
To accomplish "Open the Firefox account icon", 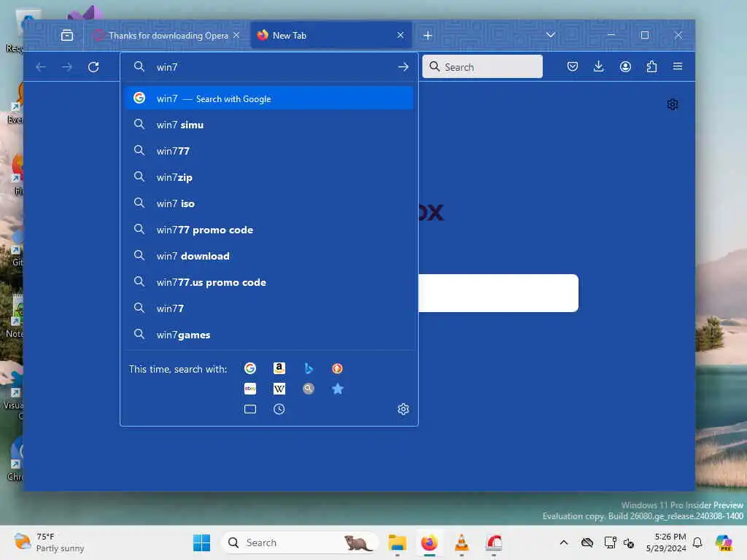I will 625,66.
